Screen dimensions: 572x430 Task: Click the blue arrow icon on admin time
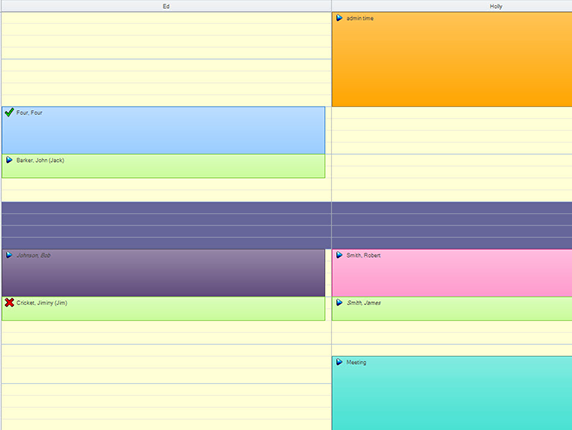coord(339,18)
